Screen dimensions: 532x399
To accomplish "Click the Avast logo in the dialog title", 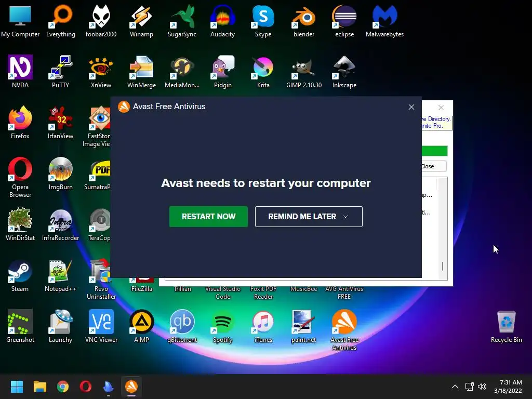I will (x=124, y=107).
